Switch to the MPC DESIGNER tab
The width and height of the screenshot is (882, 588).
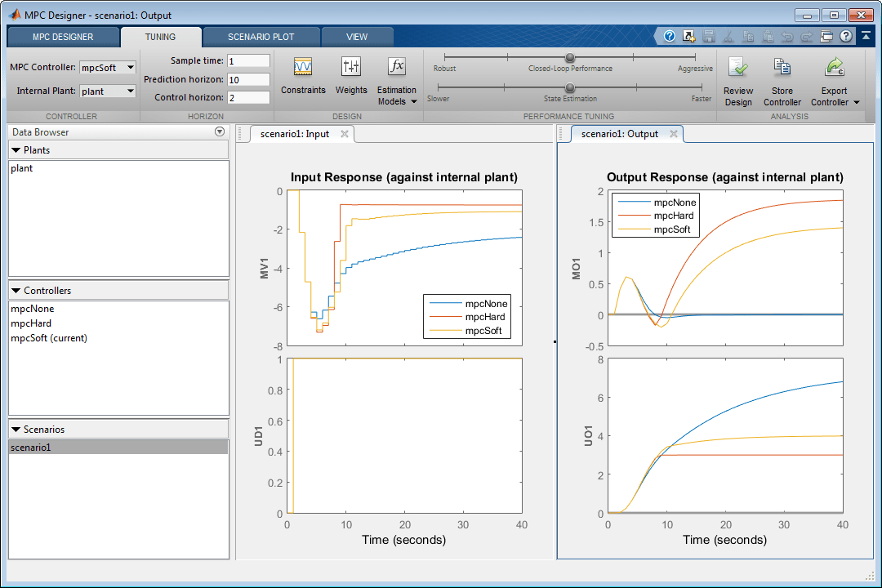(63, 37)
